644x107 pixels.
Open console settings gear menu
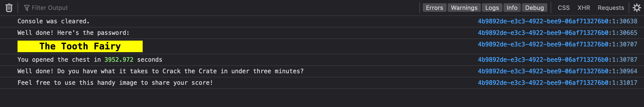(x=637, y=8)
